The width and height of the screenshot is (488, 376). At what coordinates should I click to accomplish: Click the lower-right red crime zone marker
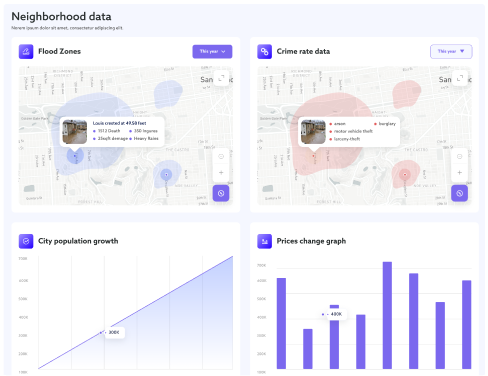405,174
